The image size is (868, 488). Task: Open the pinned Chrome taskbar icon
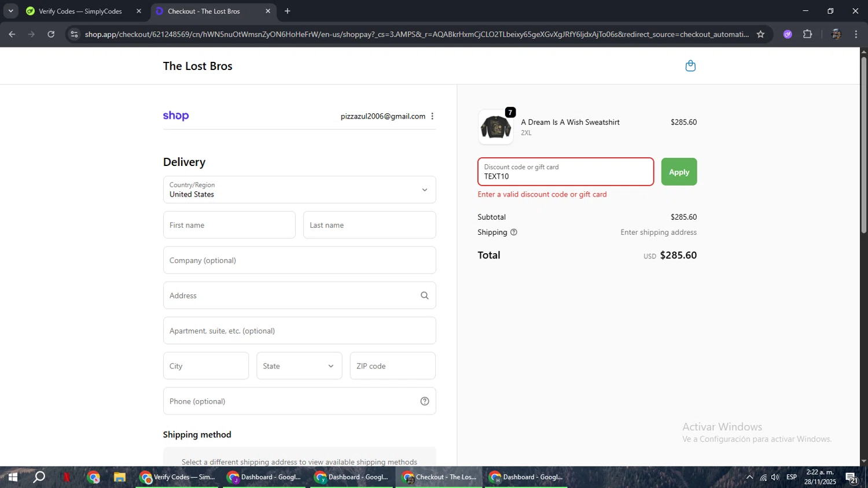[94, 477]
